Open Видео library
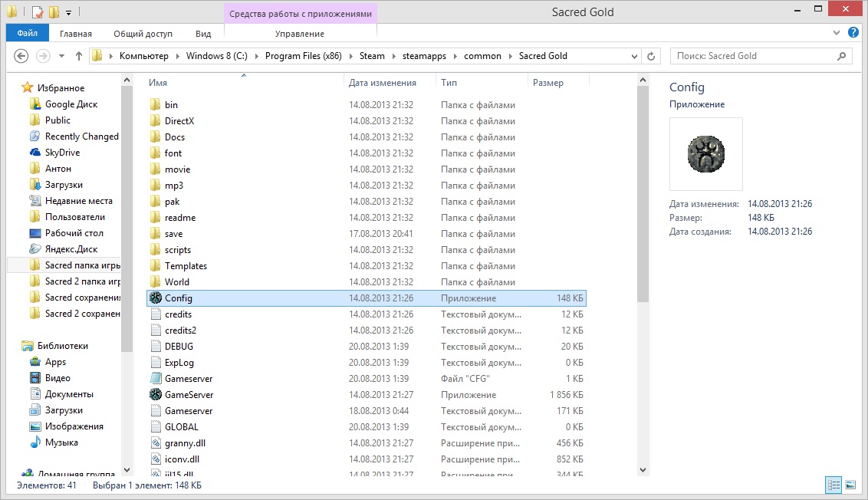The width and height of the screenshot is (868, 500). [x=58, y=378]
